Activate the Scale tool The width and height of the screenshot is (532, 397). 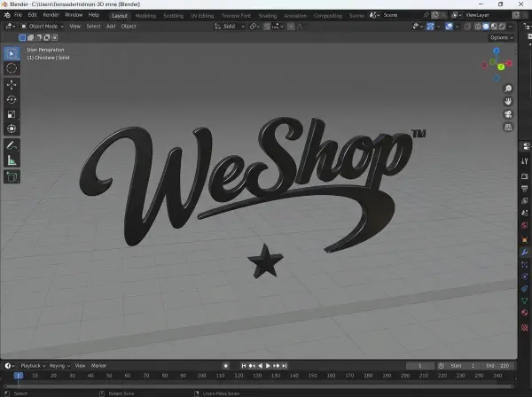[x=12, y=114]
